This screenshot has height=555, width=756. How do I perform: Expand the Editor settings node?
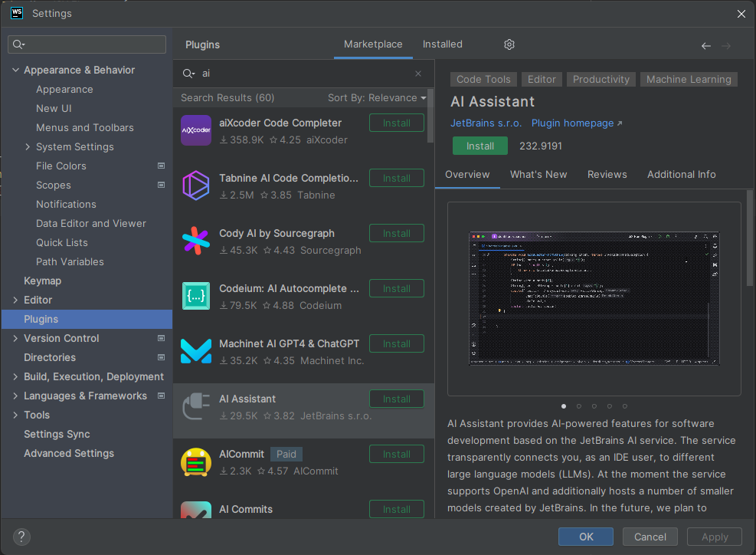pyautogui.click(x=15, y=300)
